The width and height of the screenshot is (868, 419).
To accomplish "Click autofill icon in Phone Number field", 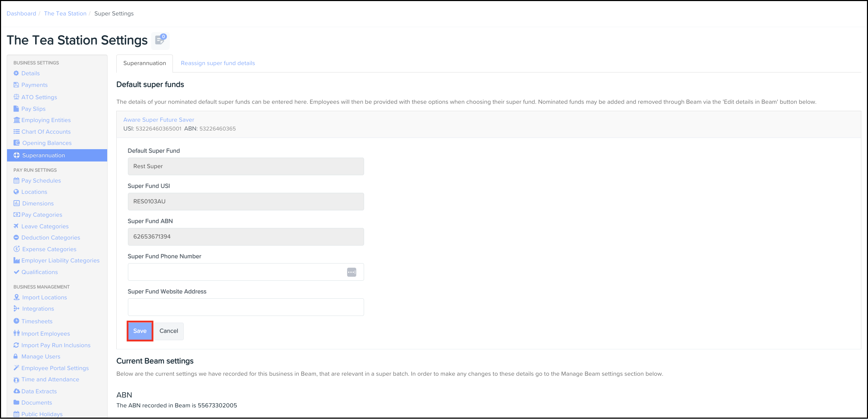I will [x=351, y=272].
